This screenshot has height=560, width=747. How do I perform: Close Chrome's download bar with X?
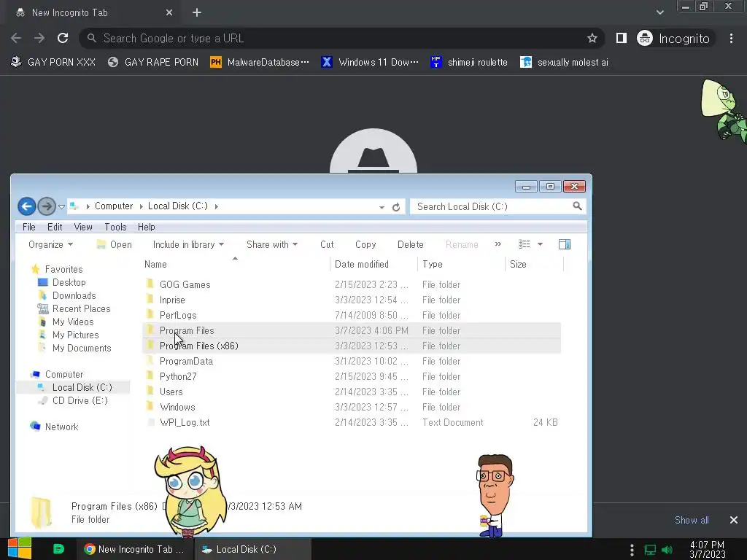[x=734, y=520]
